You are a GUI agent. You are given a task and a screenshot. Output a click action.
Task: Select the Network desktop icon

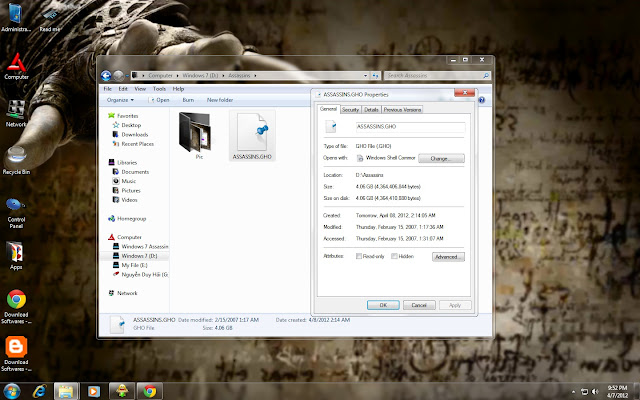(16, 113)
